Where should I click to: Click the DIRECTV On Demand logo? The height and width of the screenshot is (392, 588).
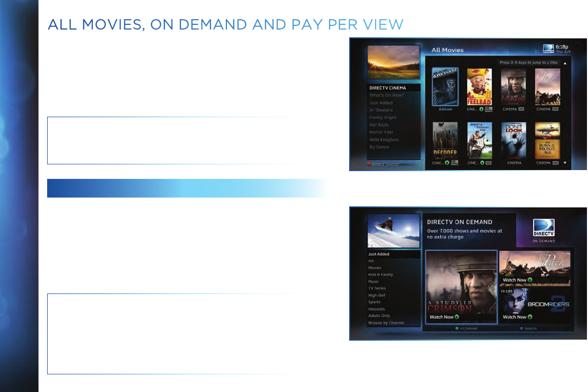pyautogui.click(x=544, y=231)
